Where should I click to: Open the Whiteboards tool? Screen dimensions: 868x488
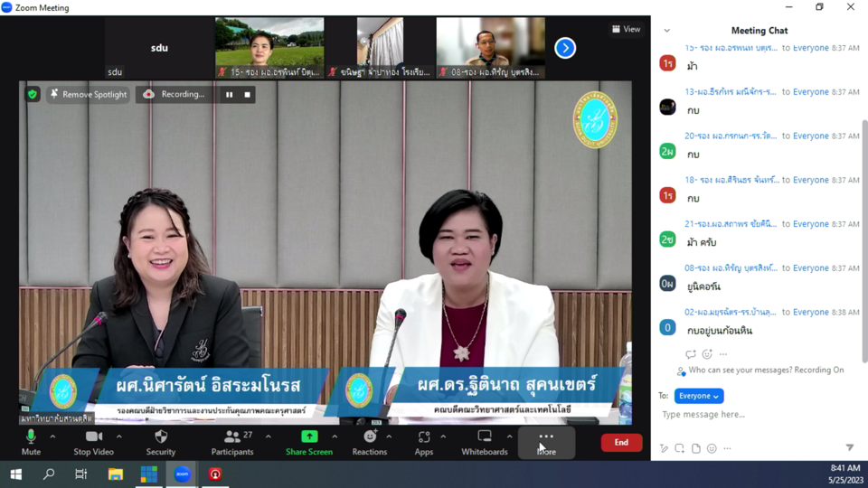tap(485, 441)
